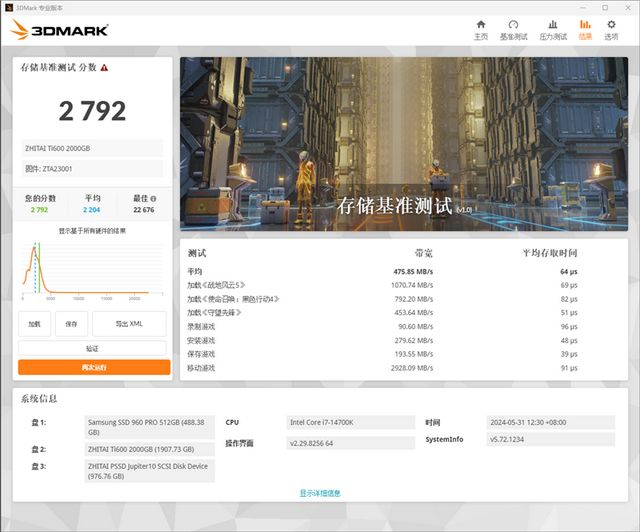The height and width of the screenshot is (532, 640).
Task: Click the 显示基于所有硬件的结果 caption
Action: tap(92, 231)
